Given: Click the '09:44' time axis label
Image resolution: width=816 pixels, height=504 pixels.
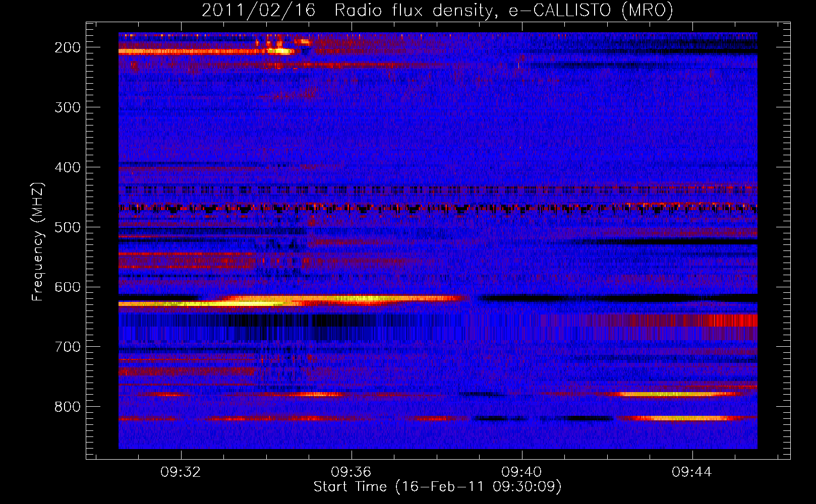Looking at the screenshot, I should point(692,472).
